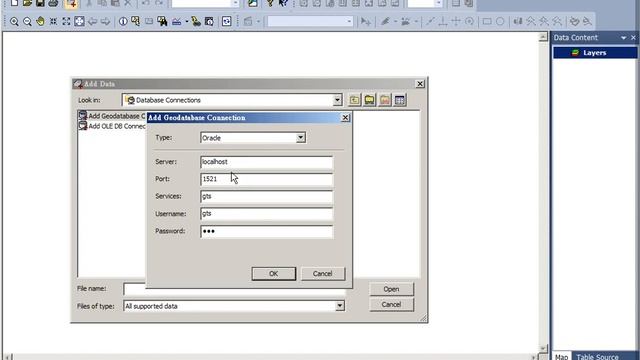Click Open in Add Data dialog
Viewport: 640px width, 360px height.
pyautogui.click(x=391, y=289)
